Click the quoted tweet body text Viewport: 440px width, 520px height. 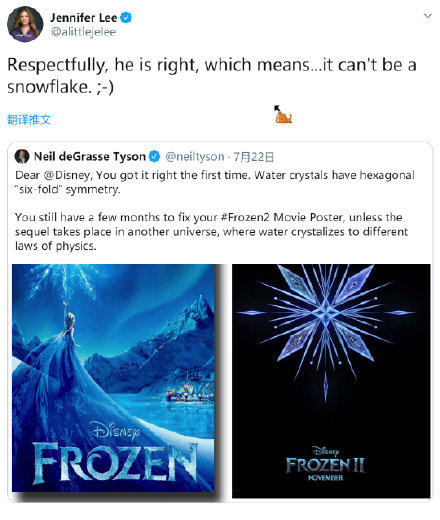(215, 210)
